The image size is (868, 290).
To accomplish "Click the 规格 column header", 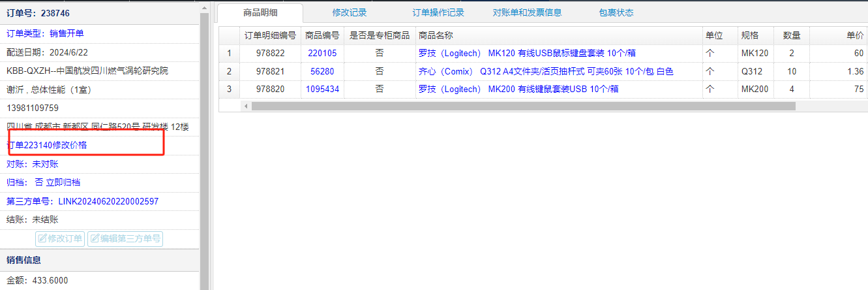I will tap(755, 35).
